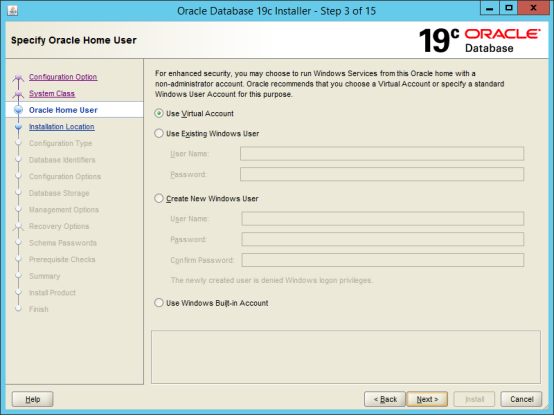
Task: Click the existing-user User Name field
Action: point(382,154)
